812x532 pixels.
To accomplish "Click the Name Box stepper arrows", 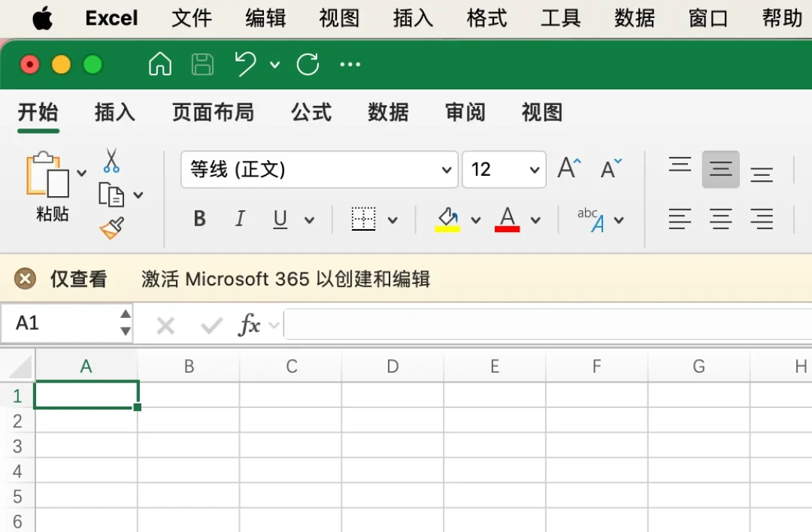I will 126,323.
